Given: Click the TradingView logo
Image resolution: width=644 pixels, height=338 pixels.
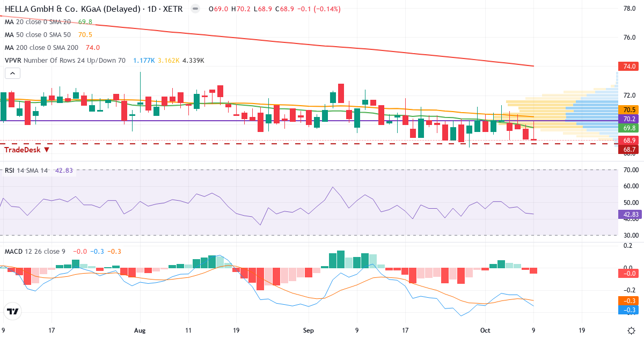Looking at the screenshot, I should (x=12, y=311).
